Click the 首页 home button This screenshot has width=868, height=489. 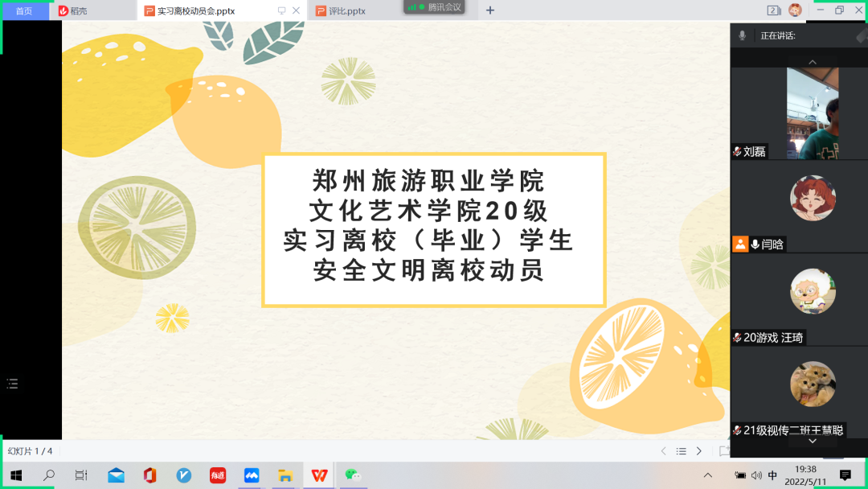coord(24,10)
